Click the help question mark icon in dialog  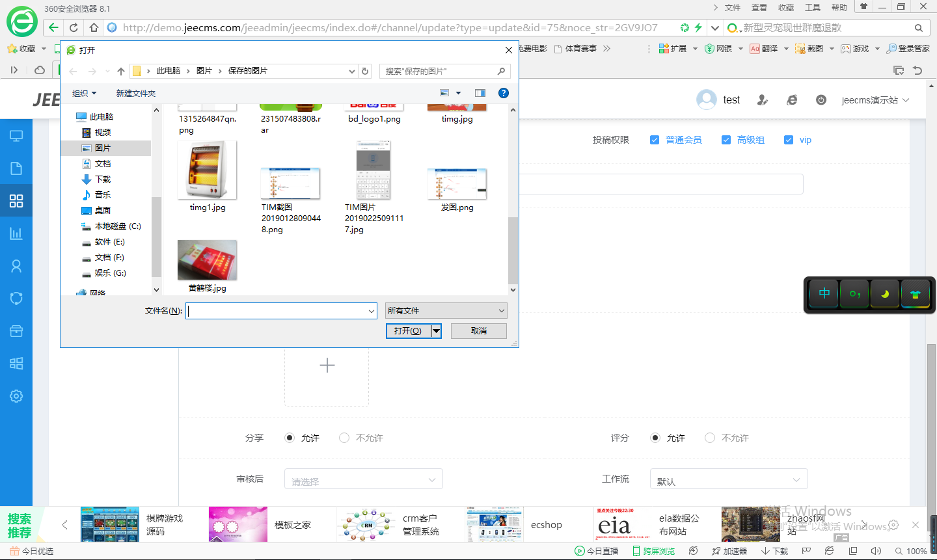click(x=503, y=93)
